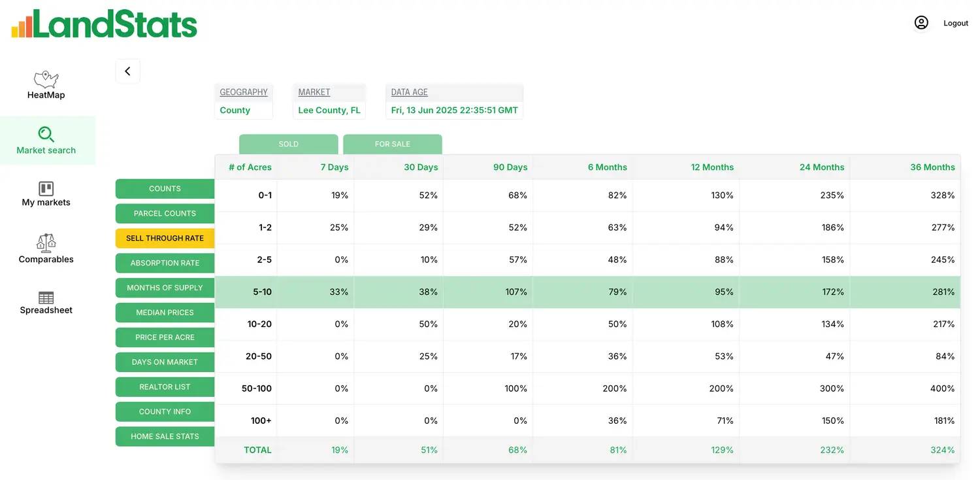This screenshot has height=480, width=980.
Task: Click the LandStats logo
Action: point(105,24)
